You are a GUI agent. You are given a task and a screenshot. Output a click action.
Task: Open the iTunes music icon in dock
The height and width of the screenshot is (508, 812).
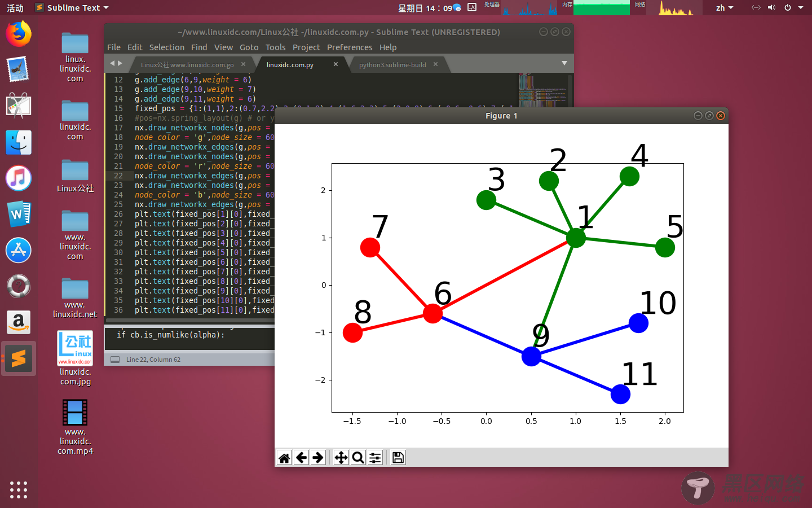19,178
